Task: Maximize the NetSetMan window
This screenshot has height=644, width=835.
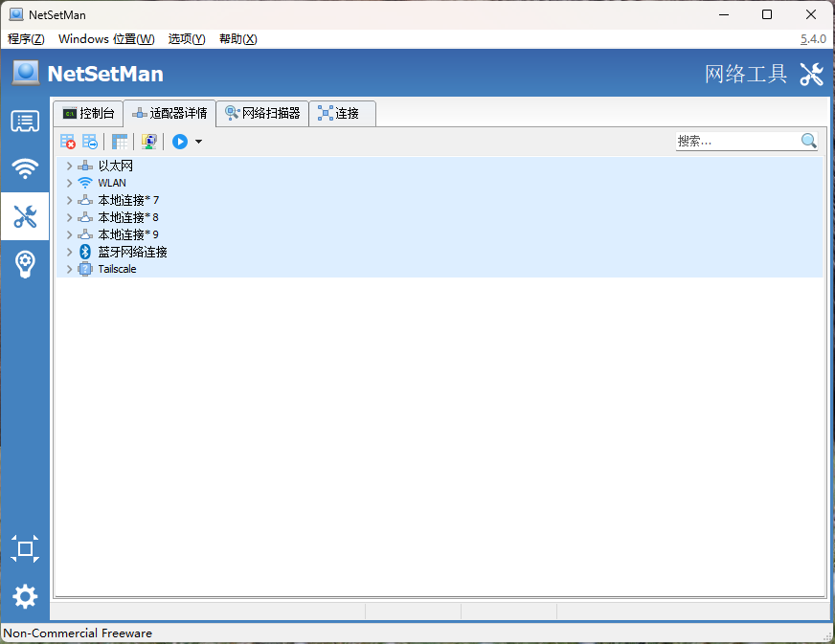Action: [x=767, y=14]
